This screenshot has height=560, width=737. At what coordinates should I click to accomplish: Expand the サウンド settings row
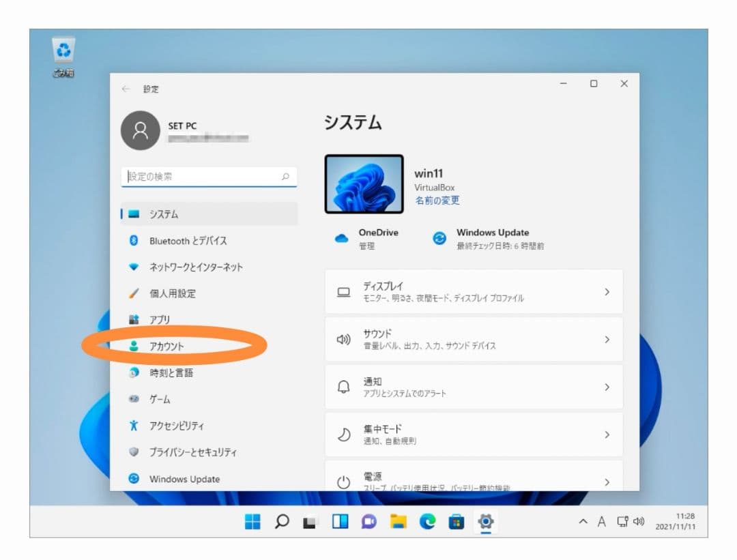pyautogui.click(x=474, y=340)
